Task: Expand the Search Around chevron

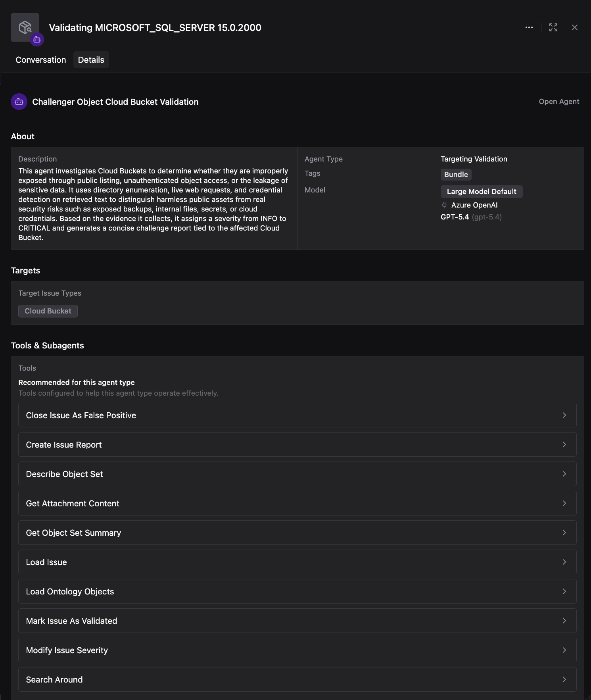Action: [x=564, y=679]
